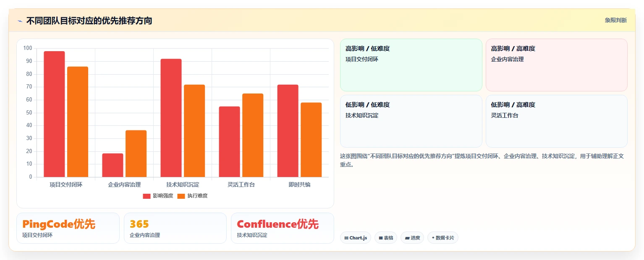Open the 365 企业内容治理 stat card
The width and height of the screenshot is (644, 260).
(175, 228)
